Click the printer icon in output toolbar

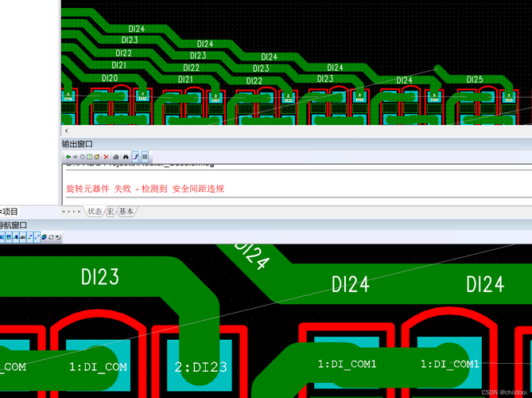tap(115, 157)
